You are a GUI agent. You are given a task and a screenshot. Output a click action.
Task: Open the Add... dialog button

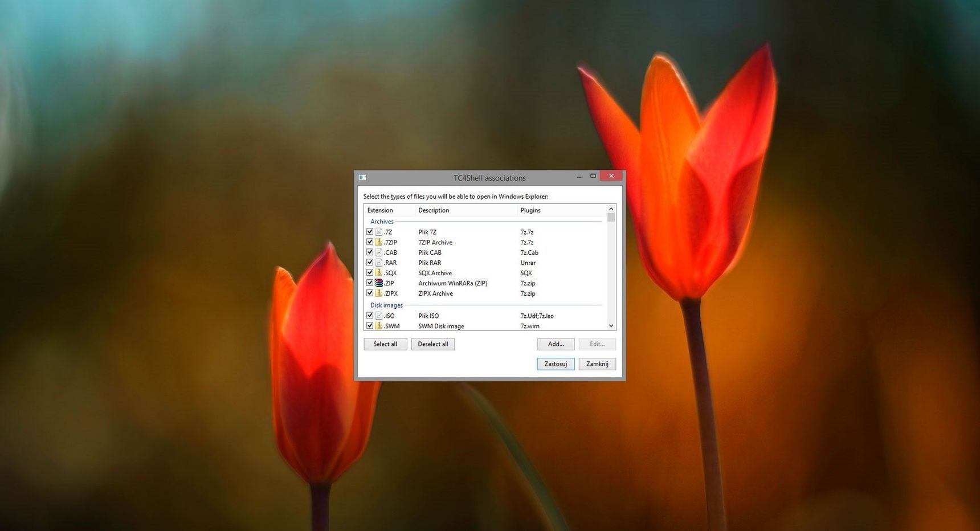point(556,344)
